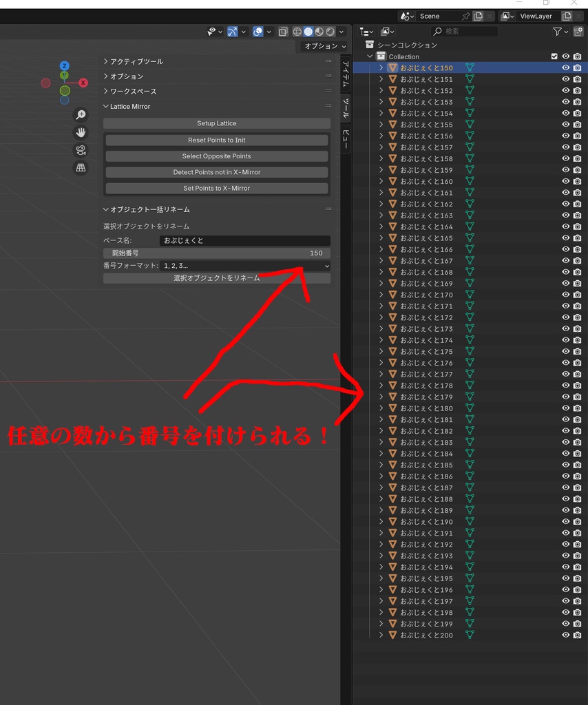Image resolution: width=588 pixels, height=705 pixels.
Task: Click the hand pan gizmo icon
Action: click(x=81, y=132)
